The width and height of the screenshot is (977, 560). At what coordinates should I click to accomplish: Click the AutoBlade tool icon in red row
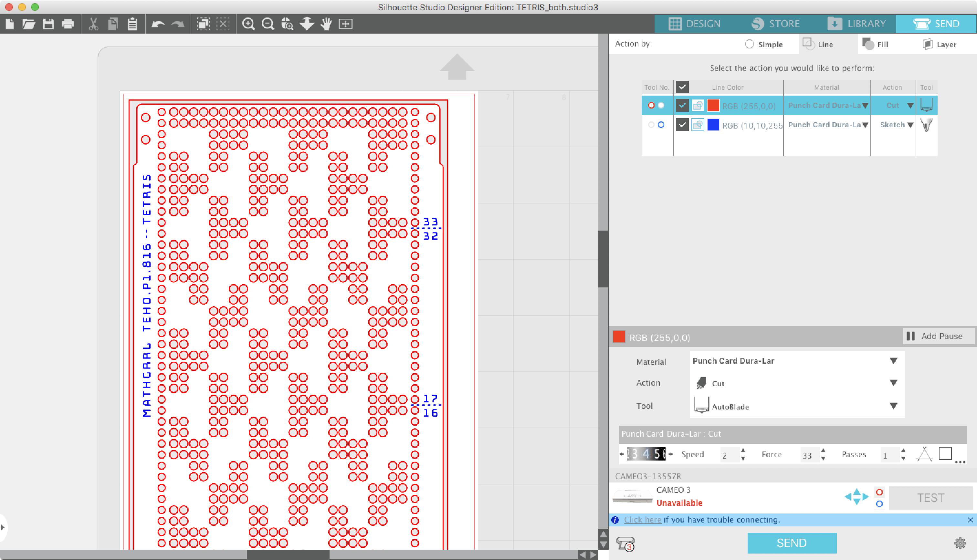coord(927,105)
